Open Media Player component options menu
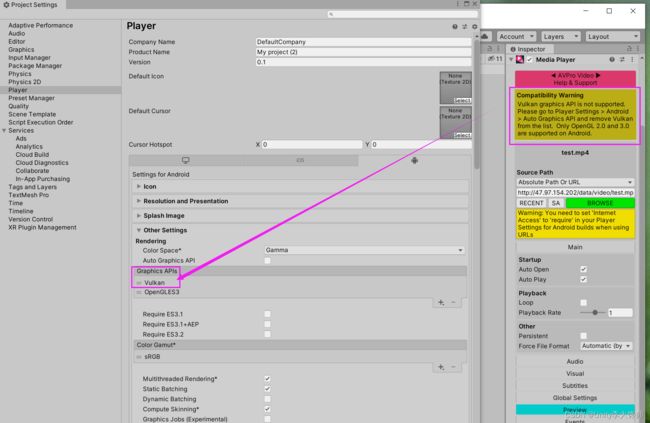This screenshot has width=650, height=423. 632,60
